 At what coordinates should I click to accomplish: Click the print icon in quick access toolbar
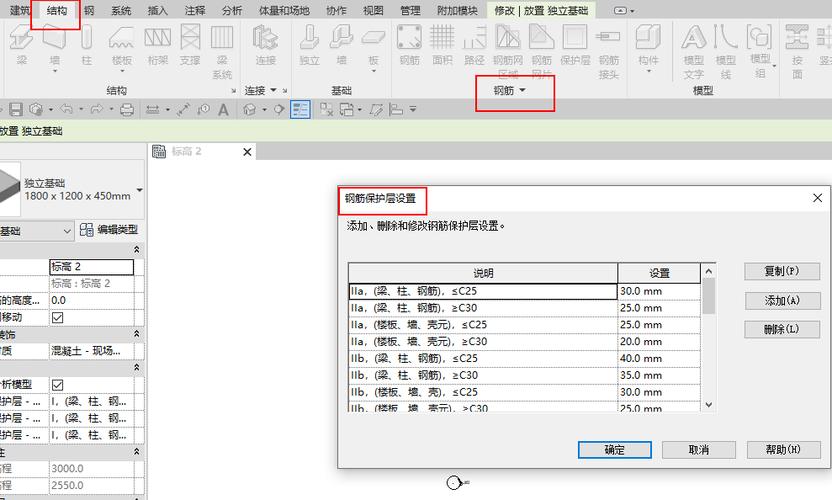[x=127, y=109]
